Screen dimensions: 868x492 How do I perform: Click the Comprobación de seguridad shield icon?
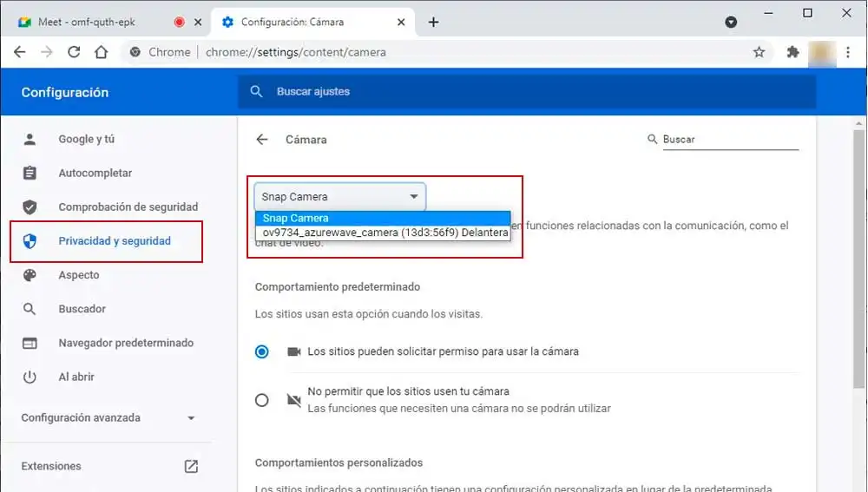(x=30, y=207)
